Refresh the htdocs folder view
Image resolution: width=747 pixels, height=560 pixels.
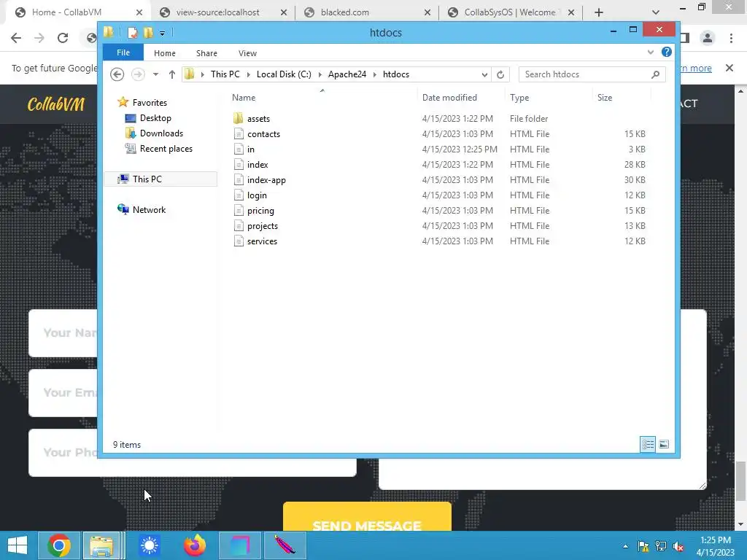click(500, 74)
